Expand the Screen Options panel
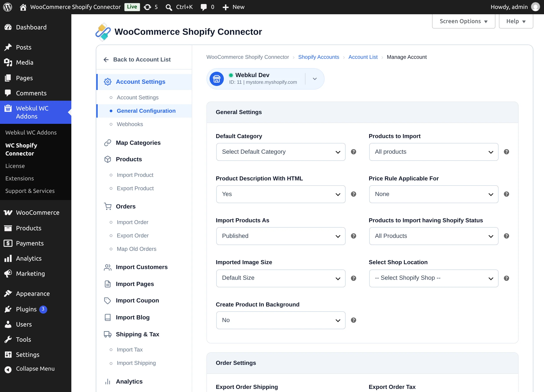Viewport: 544px width, 392px height. click(x=464, y=21)
